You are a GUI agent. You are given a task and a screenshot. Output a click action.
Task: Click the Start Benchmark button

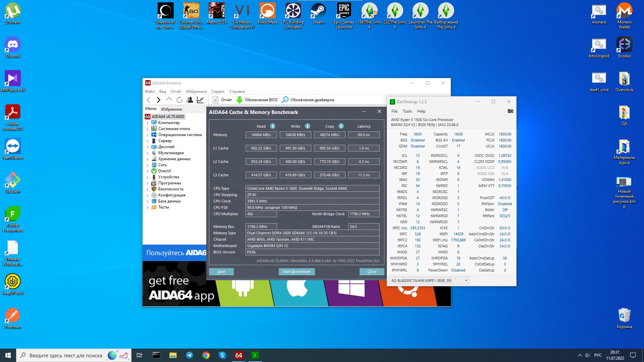pos(297,271)
